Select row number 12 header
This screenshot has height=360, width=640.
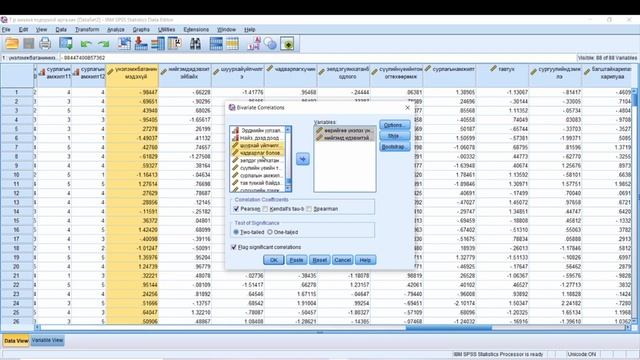click(16, 193)
